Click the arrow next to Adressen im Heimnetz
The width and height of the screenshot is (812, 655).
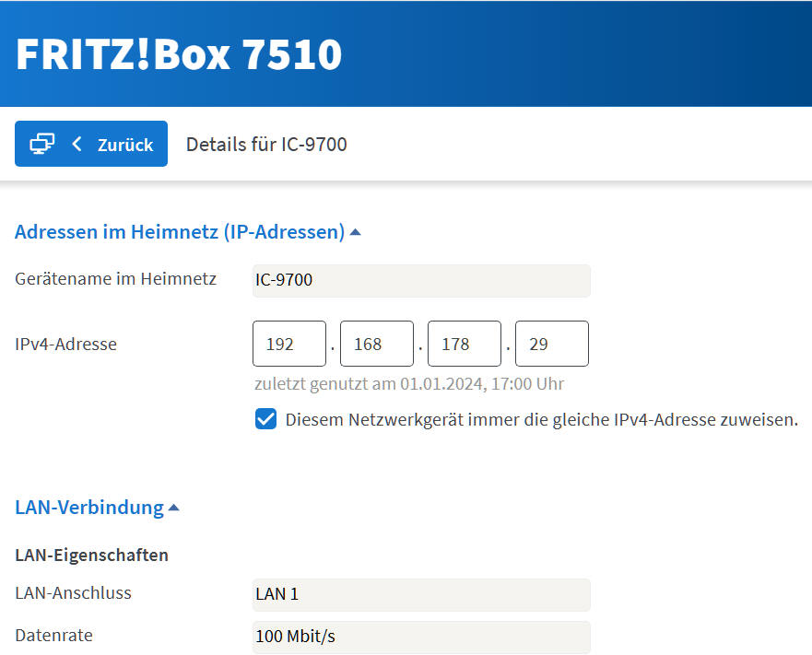click(355, 232)
